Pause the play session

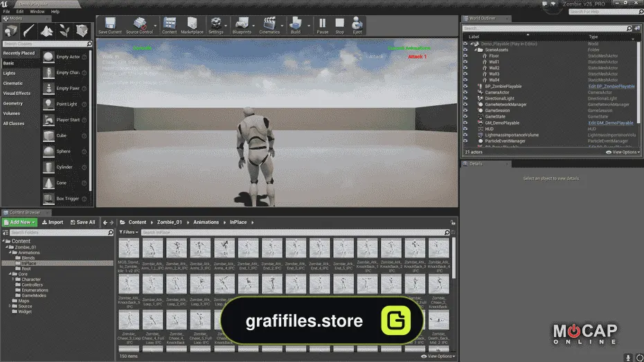(323, 26)
